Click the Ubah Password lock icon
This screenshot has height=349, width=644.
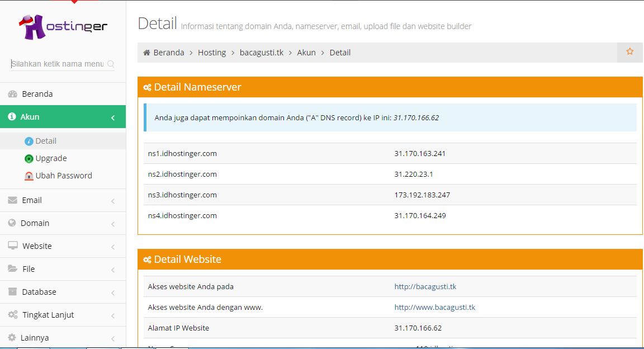click(x=29, y=175)
